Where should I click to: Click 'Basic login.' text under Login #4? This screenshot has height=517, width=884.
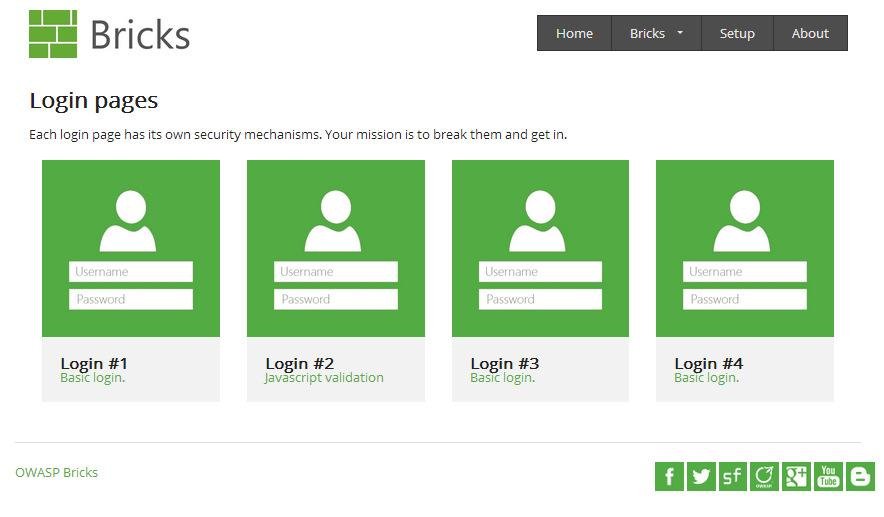(706, 378)
